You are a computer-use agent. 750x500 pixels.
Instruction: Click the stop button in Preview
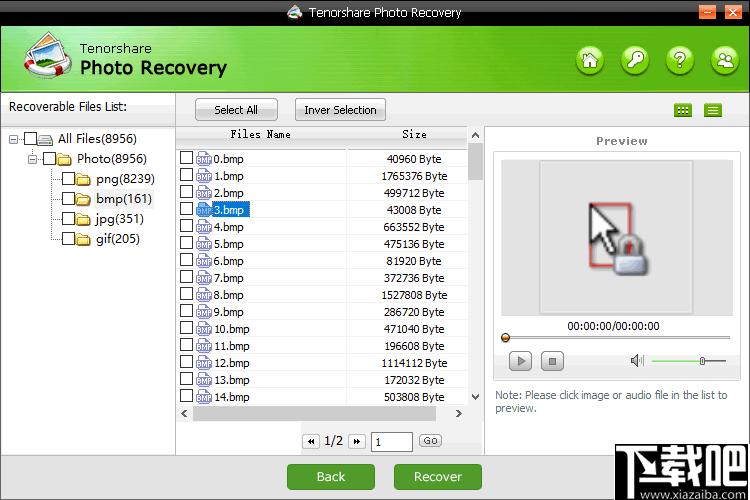click(x=552, y=361)
